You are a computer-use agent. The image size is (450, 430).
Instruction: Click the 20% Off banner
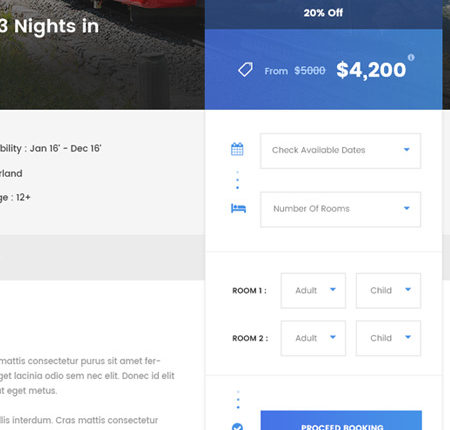(323, 13)
